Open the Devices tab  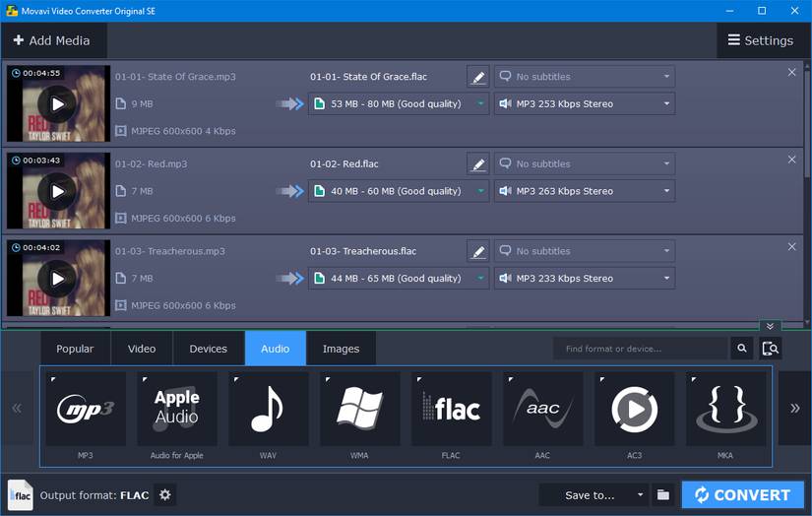pos(209,349)
